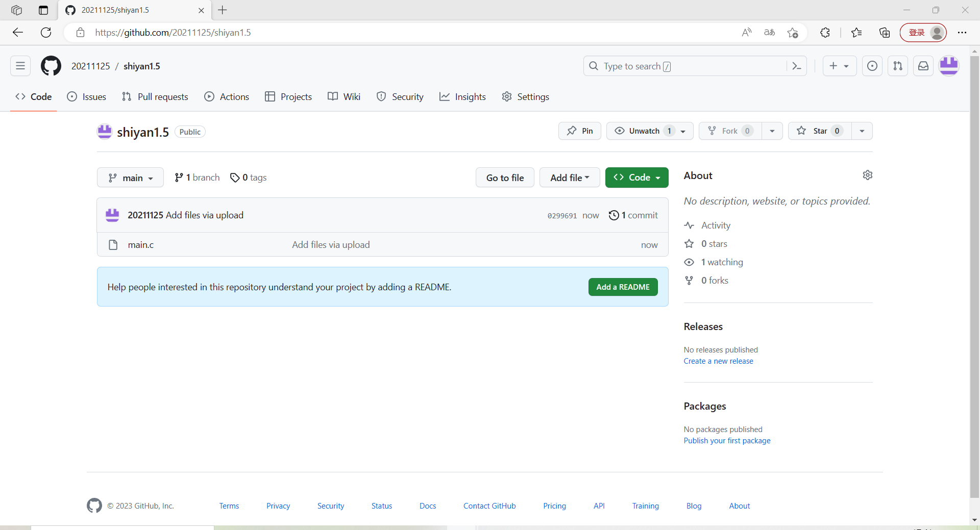The height and width of the screenshot is (530, 980).
Task: Open the Pull requests shortcut icon in header
Action: coord(898,66)
